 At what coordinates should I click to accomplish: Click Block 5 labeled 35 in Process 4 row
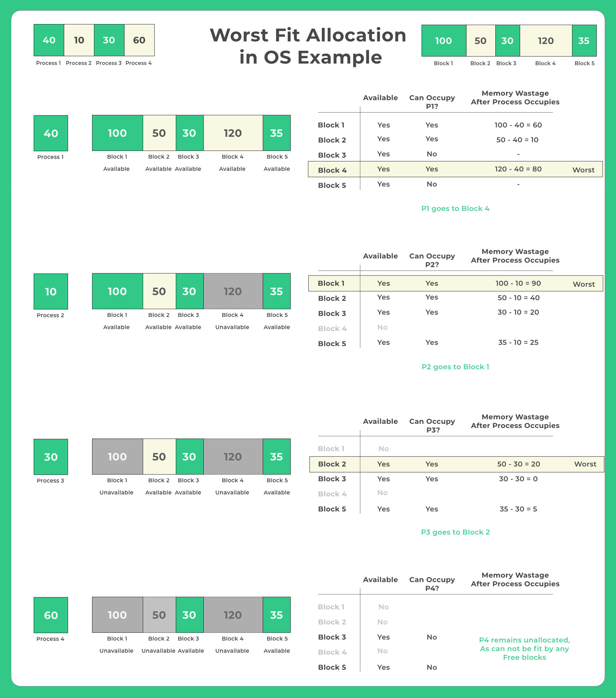(x=277, y=615)
